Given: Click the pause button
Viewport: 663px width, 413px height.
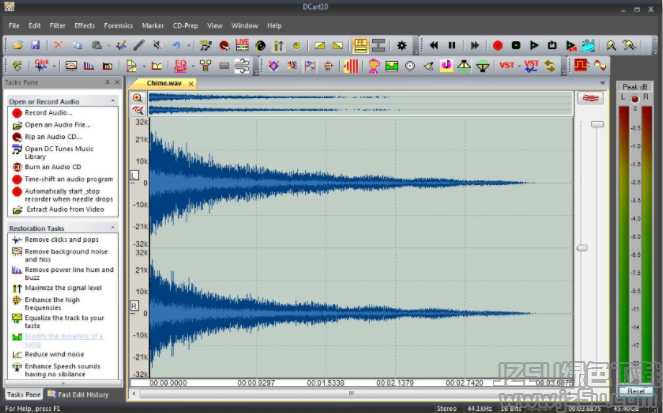Looking at the screenshot, I should click(452, 45).
